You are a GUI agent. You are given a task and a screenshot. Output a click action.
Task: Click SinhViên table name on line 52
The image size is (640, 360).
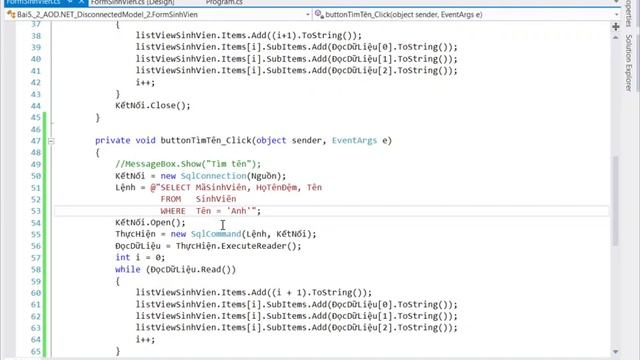(x=216, y=199)
